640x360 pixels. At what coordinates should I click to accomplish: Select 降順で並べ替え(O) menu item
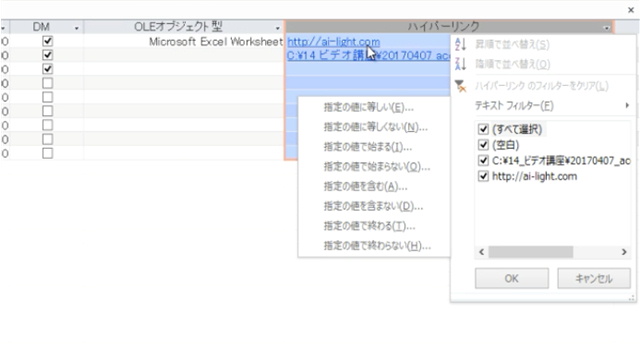tap(513, 64)
